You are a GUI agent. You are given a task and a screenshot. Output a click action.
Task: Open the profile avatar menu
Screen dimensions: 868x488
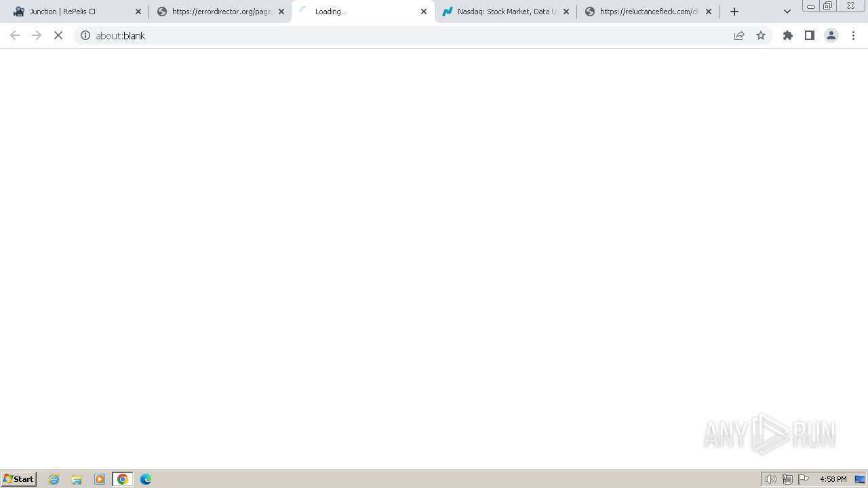coord(831,35)
